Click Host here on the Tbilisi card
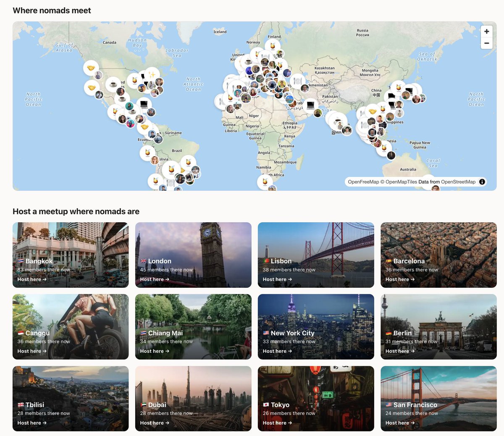 coord(32,423)
